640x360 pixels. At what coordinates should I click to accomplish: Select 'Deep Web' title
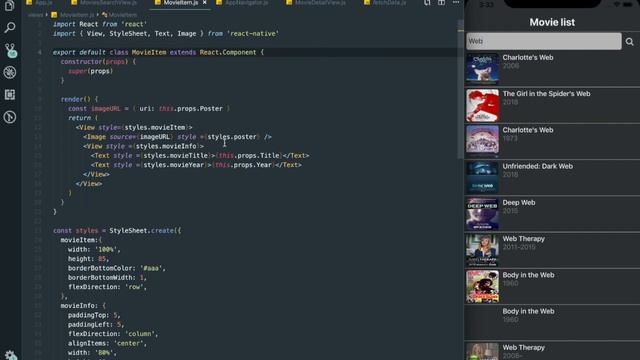pos(519,202)
